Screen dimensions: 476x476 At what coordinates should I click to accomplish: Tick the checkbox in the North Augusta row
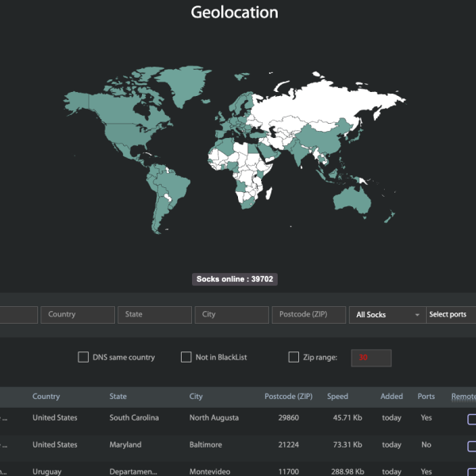(471, 419)
